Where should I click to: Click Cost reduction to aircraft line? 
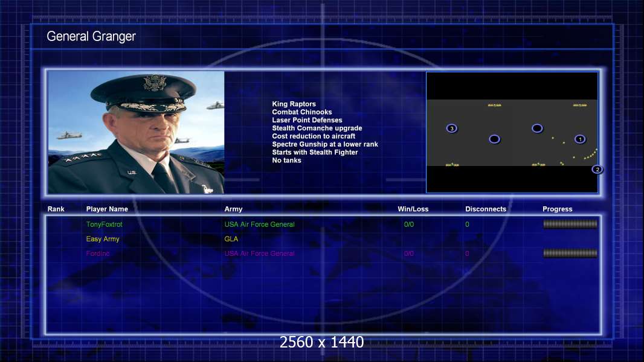(x=314, y=136)
